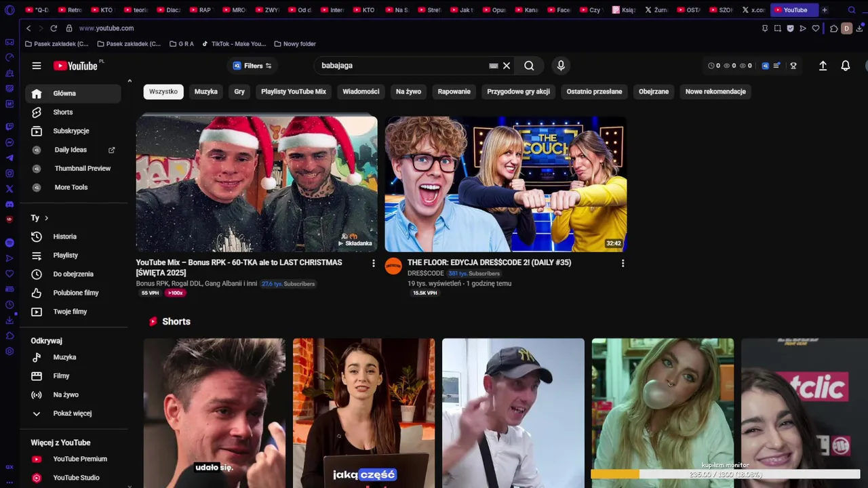
Task: Select the 'Muzyka' filter chip
Action: pyautogui.click(x=206, y=91)
